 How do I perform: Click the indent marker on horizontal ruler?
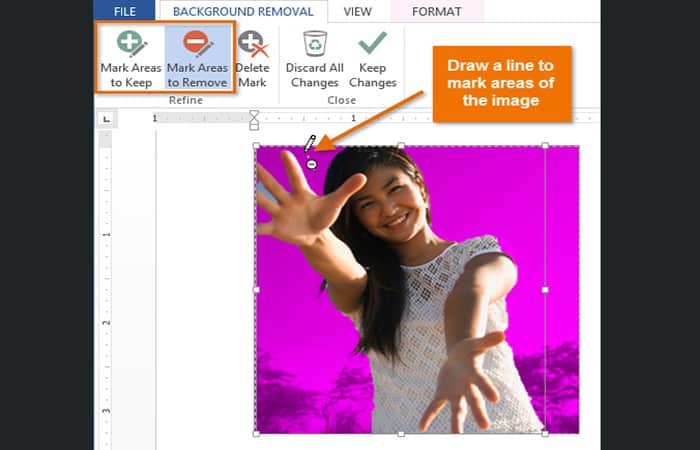tap(254, 120)
